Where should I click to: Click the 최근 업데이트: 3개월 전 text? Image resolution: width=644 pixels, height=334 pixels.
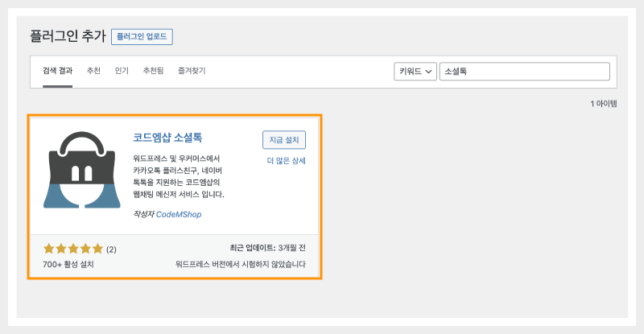267,248
